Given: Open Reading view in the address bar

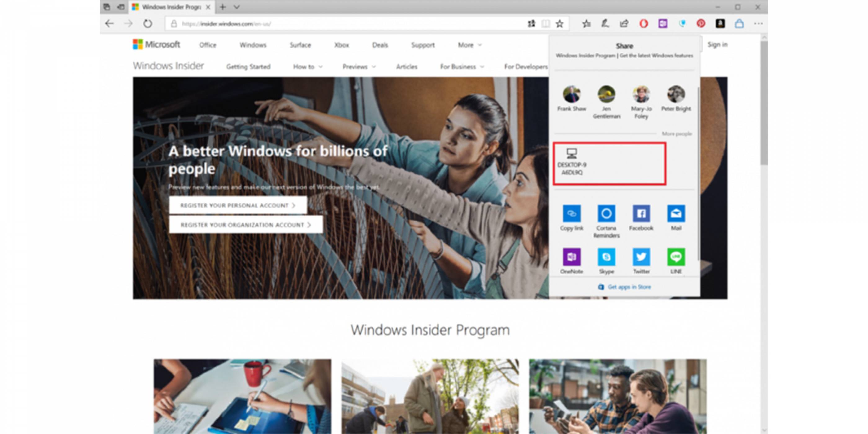Looking at the screenshot, I should click(546, 23).
